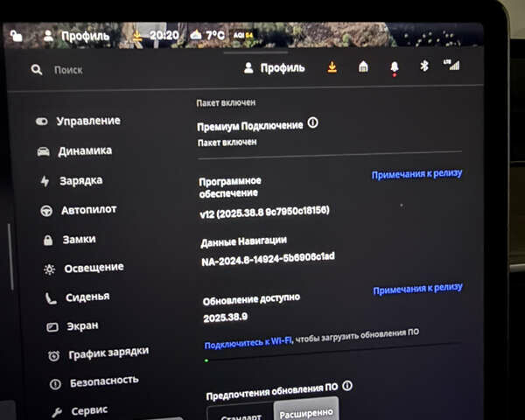This screenshot has height=420, width=525.
Task: Tap orange software download icon in header
Action: pos(332,67)
